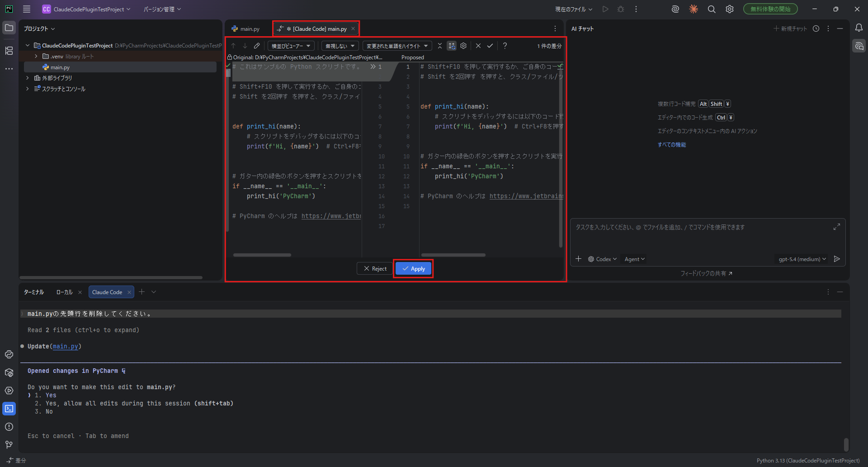This screenshot has width=868, height=467.
Task: Open chat history via the clock icon
Action: coord(816,29)
